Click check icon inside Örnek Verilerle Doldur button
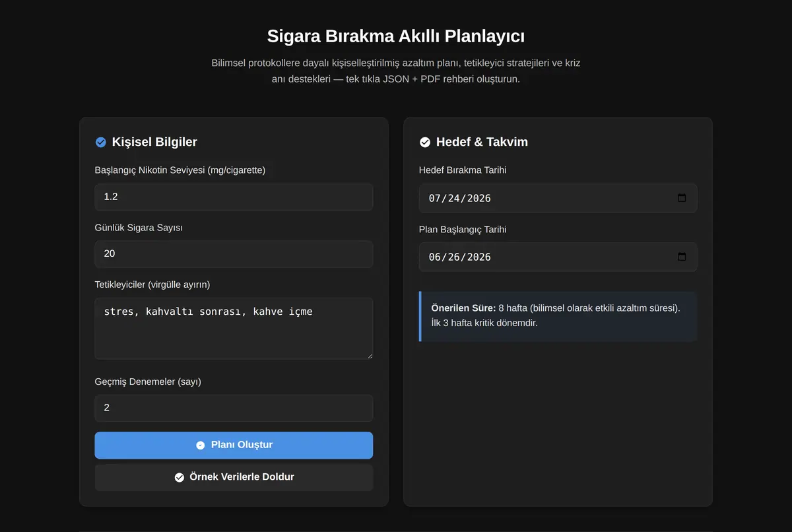 (180, 477)
